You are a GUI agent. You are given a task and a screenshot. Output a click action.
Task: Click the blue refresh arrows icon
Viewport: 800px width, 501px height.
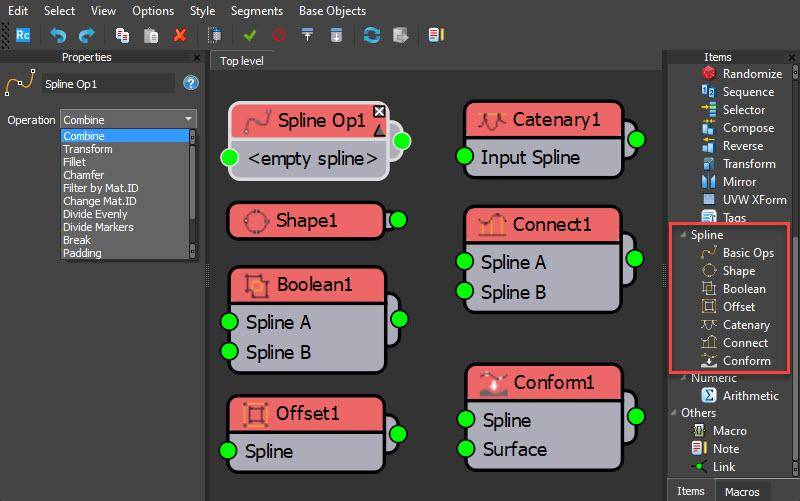pyautogui.click(x=372, y=35)
